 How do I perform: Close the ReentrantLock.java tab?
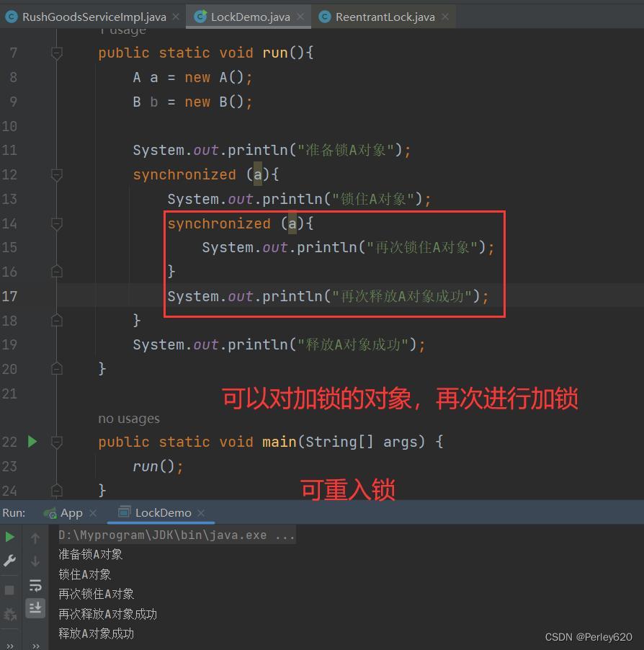(x=445, y=17)
